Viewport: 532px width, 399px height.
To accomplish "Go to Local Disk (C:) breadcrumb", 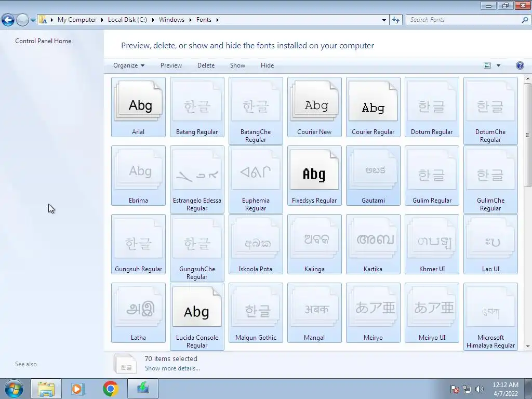I will (x=127, y=20).
